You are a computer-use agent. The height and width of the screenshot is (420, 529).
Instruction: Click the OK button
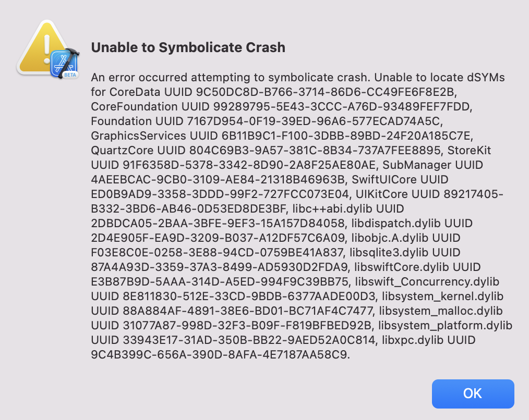pyautogui.click(x=473, y=393)
